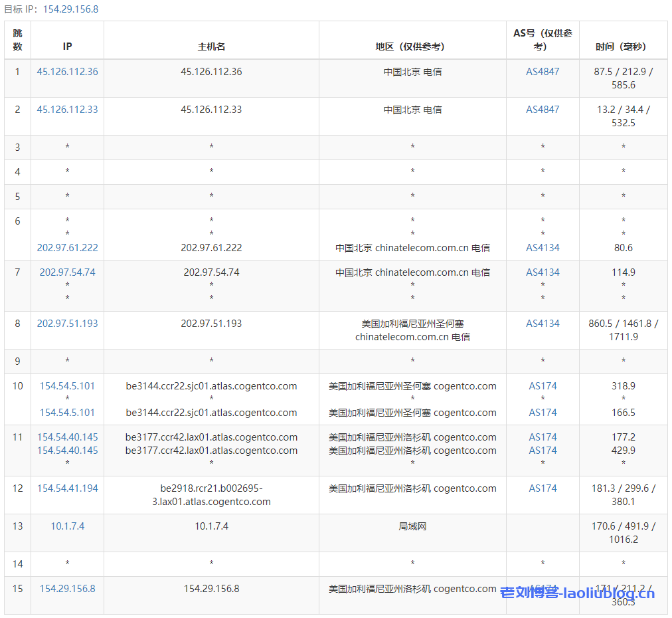Click the AS4847 link for hop 2

click(542, 109)
